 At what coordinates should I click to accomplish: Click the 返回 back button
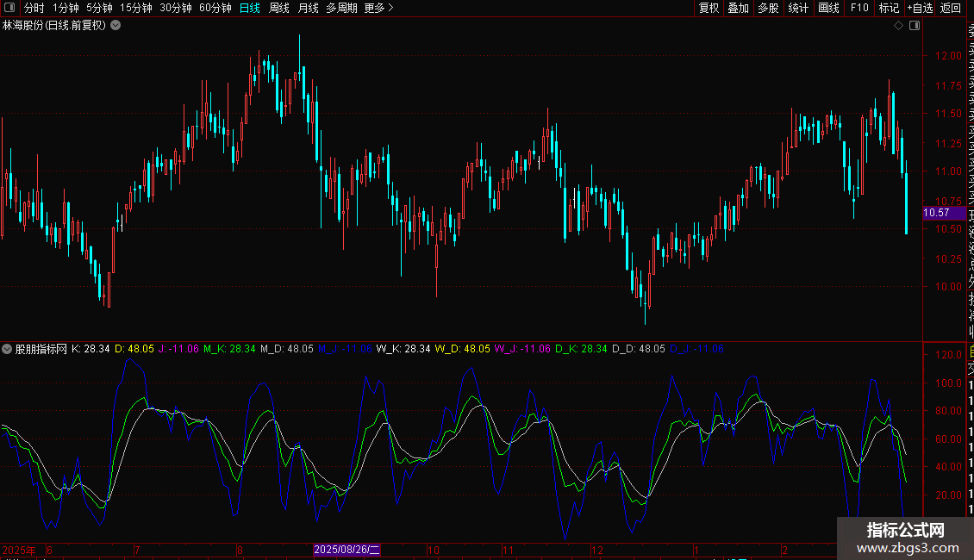pyautogui.click(x=950, y=8)
